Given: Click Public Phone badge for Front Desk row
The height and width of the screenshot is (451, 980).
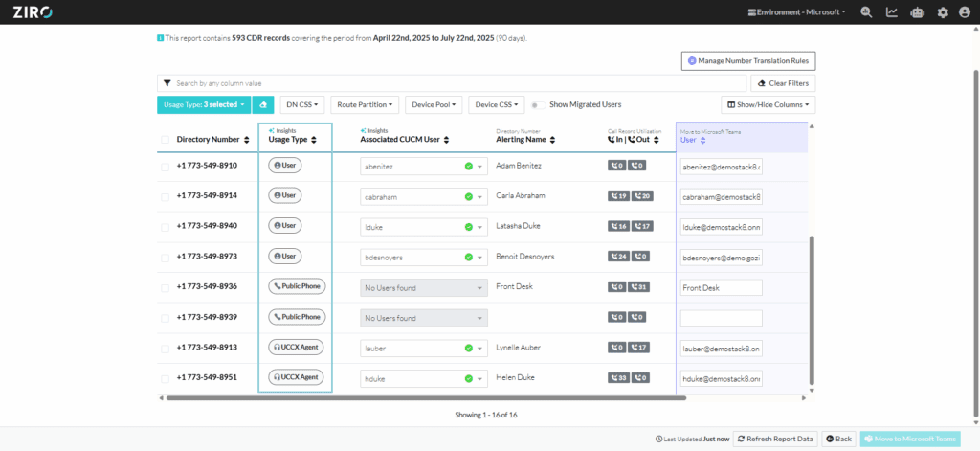Looking at the screenshot, I should 297,286.
